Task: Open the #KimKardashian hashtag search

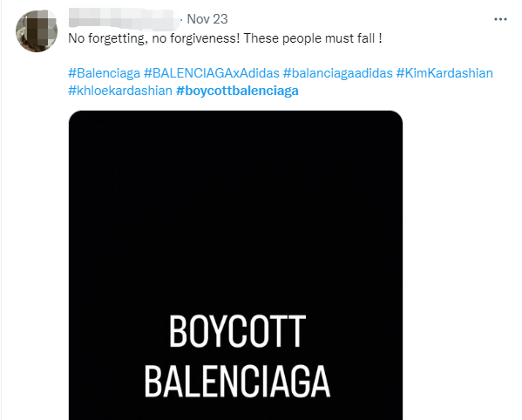Action: (x=444, y=73)
